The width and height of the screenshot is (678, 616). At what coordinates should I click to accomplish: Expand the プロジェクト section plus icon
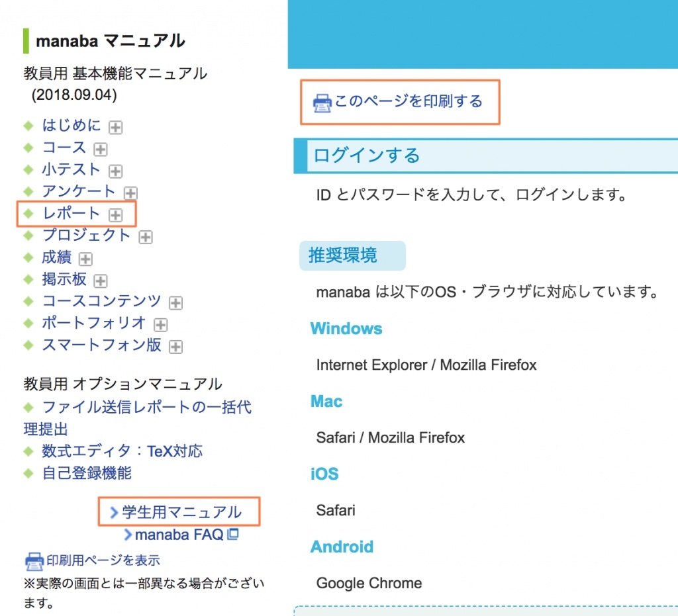(x=146, y=237)
